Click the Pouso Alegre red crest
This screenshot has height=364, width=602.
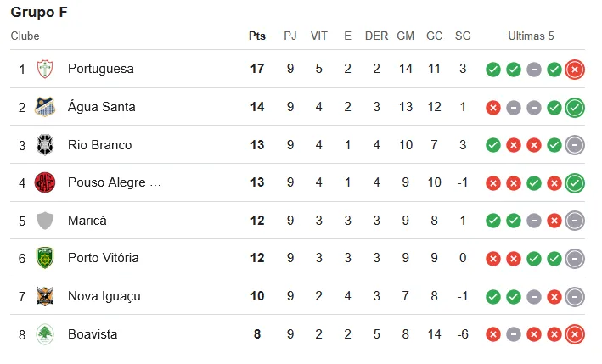tap(45, 182)
